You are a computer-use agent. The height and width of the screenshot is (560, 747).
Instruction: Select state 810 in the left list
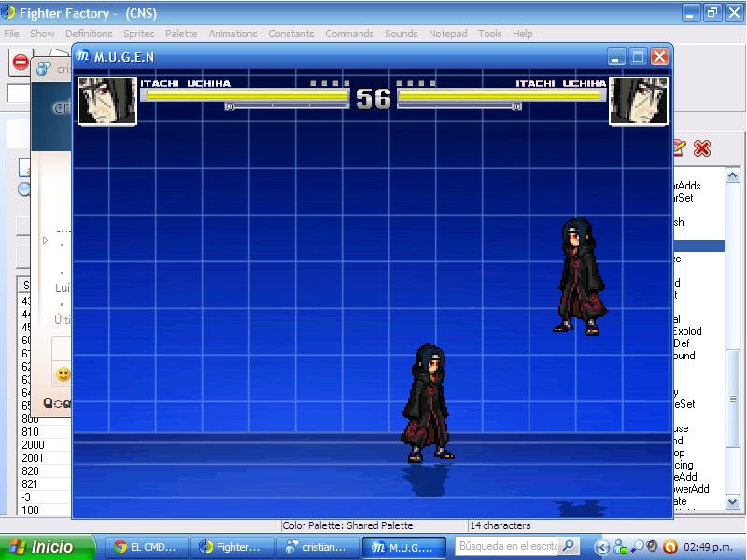30,432
